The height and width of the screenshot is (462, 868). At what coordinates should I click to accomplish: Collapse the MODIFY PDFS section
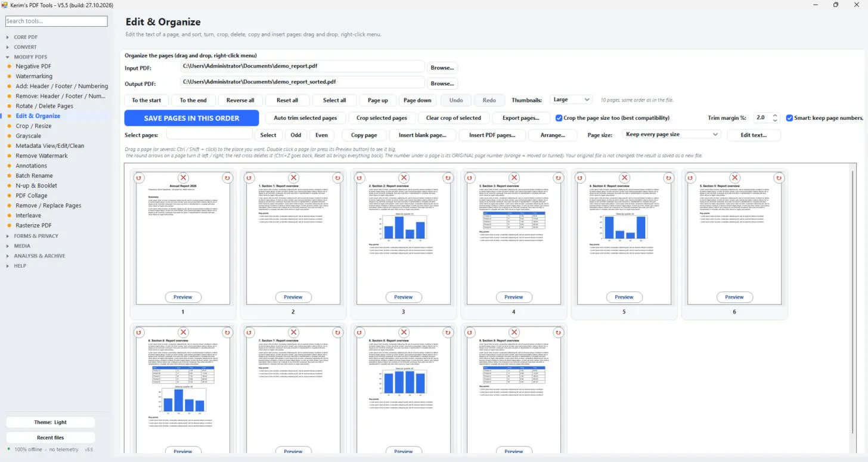pos(30,57)
